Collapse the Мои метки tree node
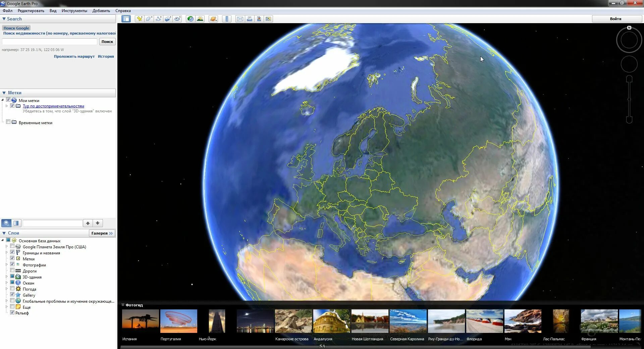The height and width of the screenshot is (349, 644). click(x=3, y=100)
